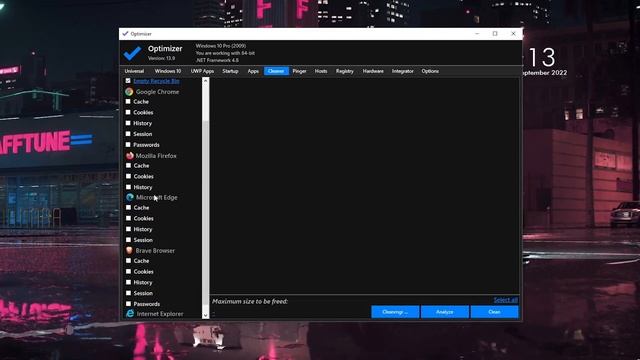This screenshot has width=640, height=360.
Task: Maximize the Optimizer window
Action: point(495,33)
